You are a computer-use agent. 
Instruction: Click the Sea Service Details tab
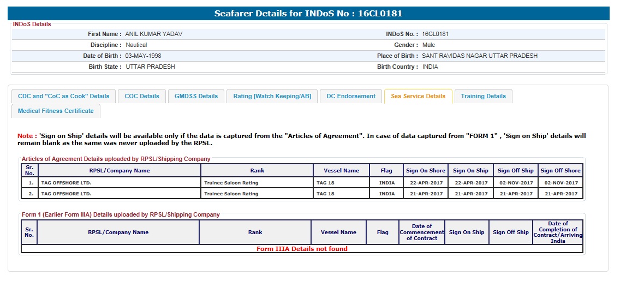(418, 96)
